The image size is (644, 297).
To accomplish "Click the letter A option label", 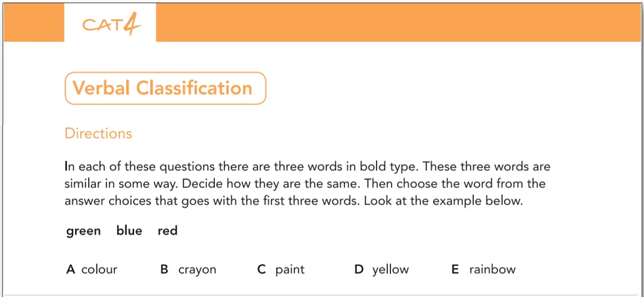I will (x=70, y=269).
